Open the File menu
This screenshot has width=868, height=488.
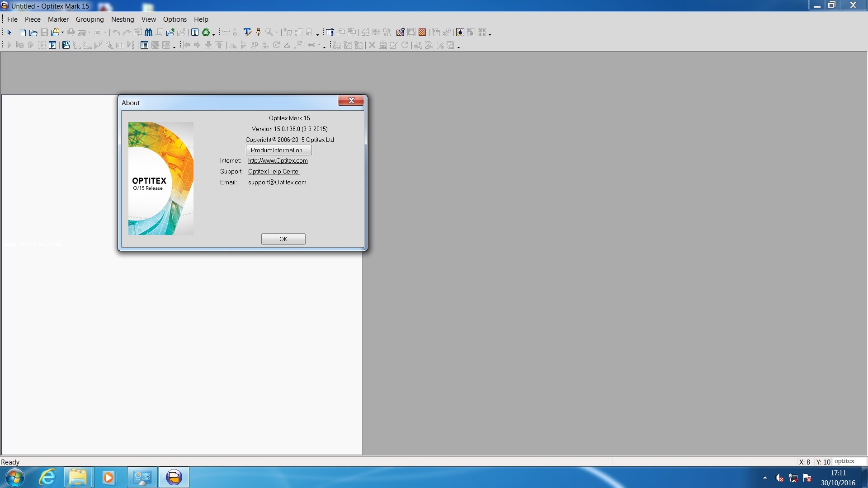(x=12, y=19)
